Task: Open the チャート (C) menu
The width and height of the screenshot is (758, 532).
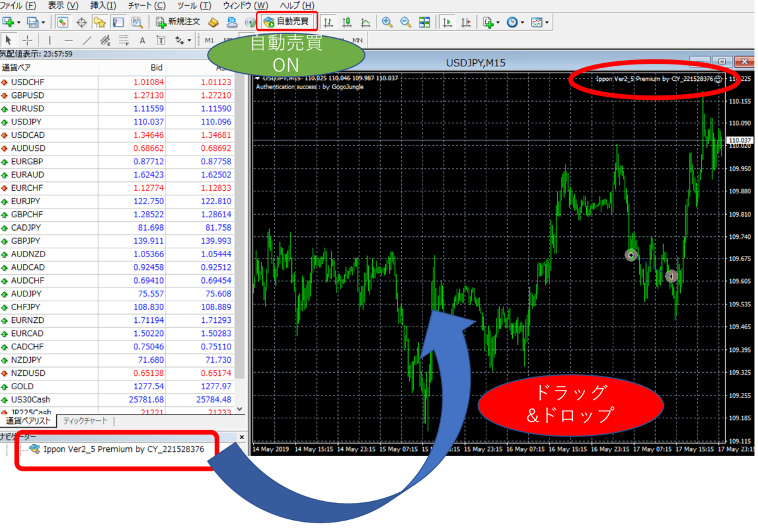Action: pyautogui.click(x=147, y=6)
